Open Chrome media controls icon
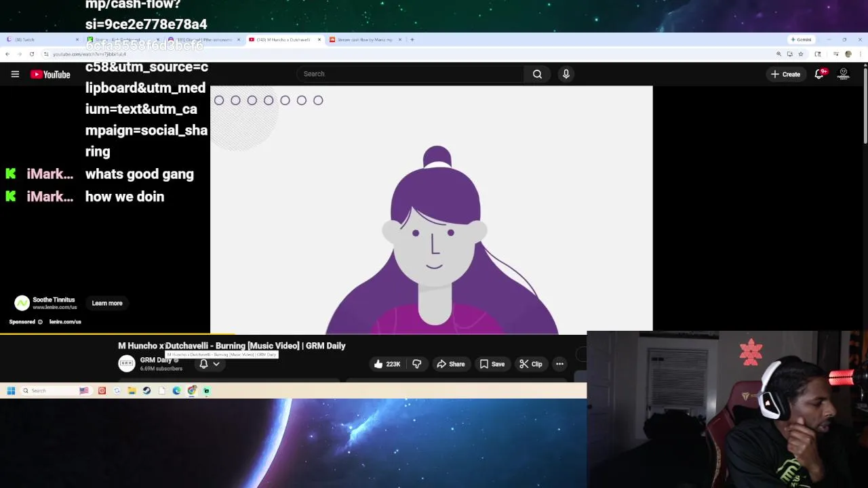This screenshot has height=488, width=868. [836, 54]
